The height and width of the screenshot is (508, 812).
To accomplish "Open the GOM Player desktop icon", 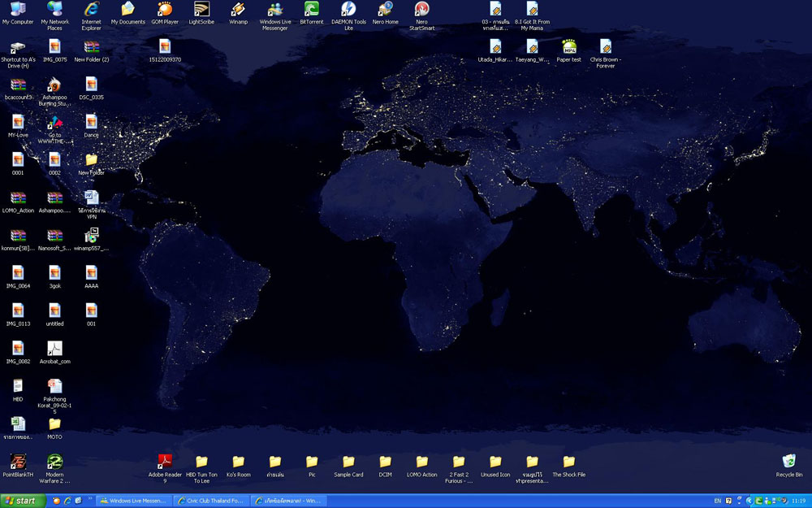I will [165, 10].
